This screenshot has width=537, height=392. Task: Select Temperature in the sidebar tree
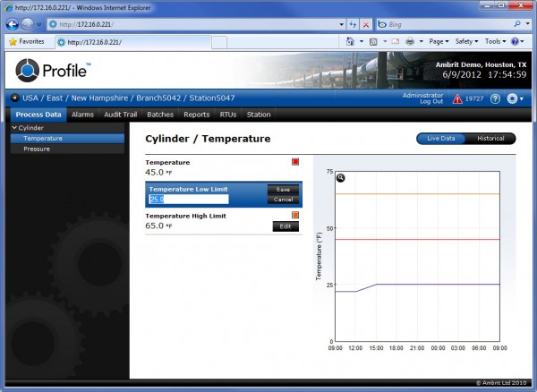tap(67, 139)
